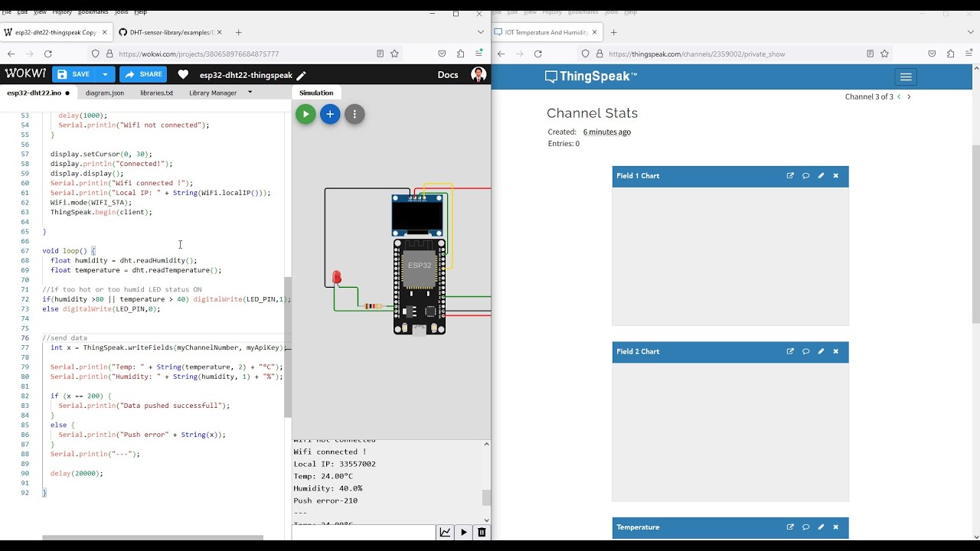Open a new tab in left browser
The image size is (980, 551).
point(238,32)
